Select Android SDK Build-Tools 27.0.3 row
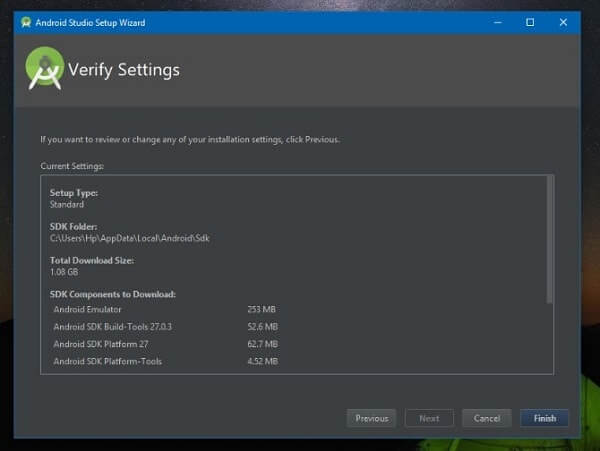 165,327
